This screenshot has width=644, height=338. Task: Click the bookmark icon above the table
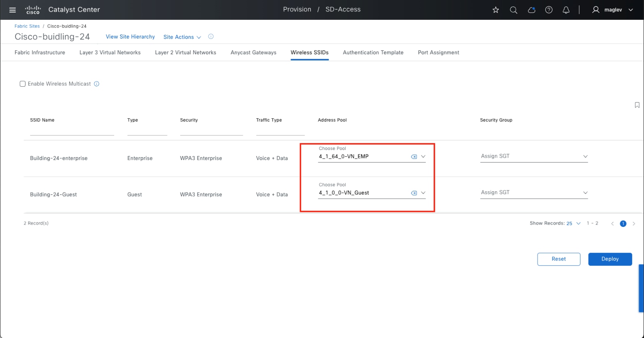(x=637, y=105)
